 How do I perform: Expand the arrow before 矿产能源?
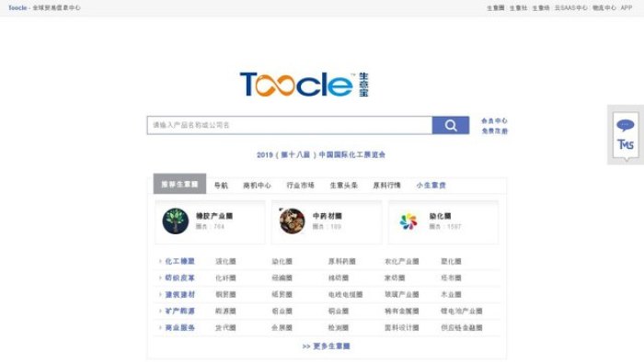(x=160, y=311)
